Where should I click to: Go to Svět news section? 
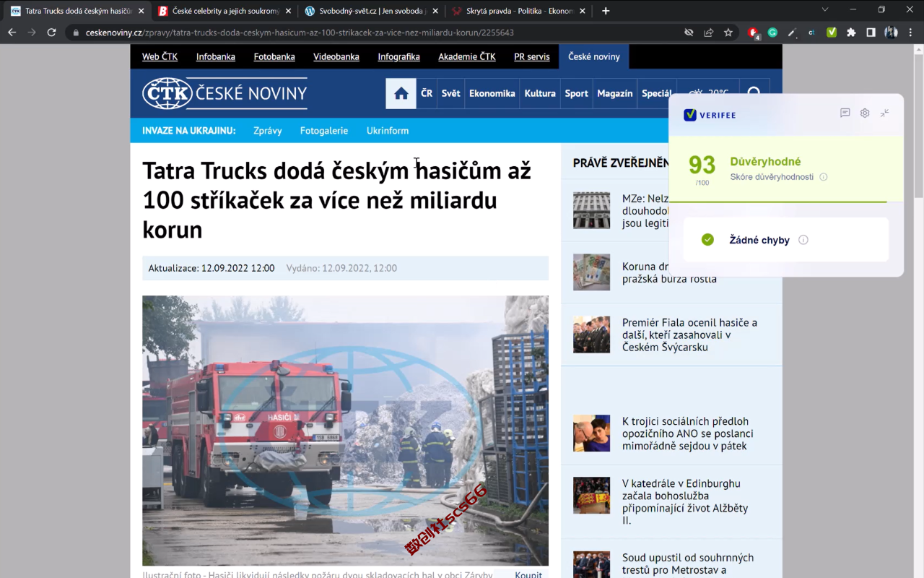click(x=451, y=93)
